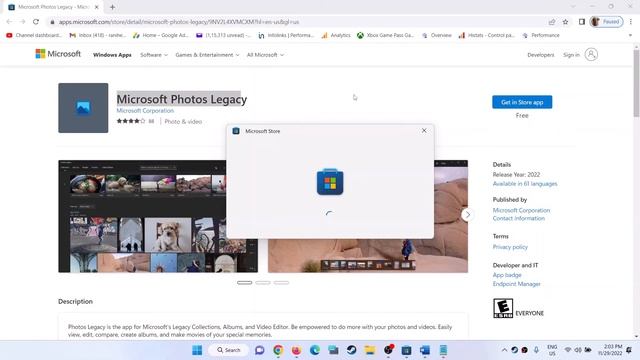Image resolution: width=640 pixels, height=360 pixels.
Task: Open the Channel dashboard bookmark
Action: coord(33,36)
